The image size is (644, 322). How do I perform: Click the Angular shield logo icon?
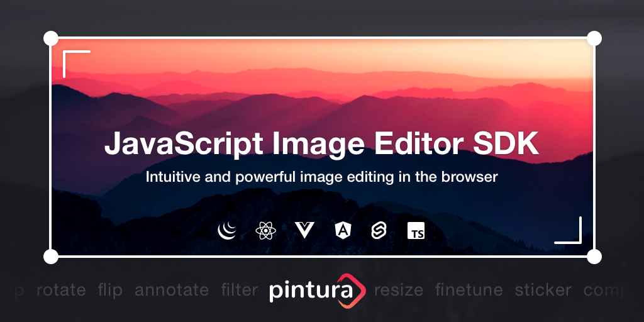point(343,230)
